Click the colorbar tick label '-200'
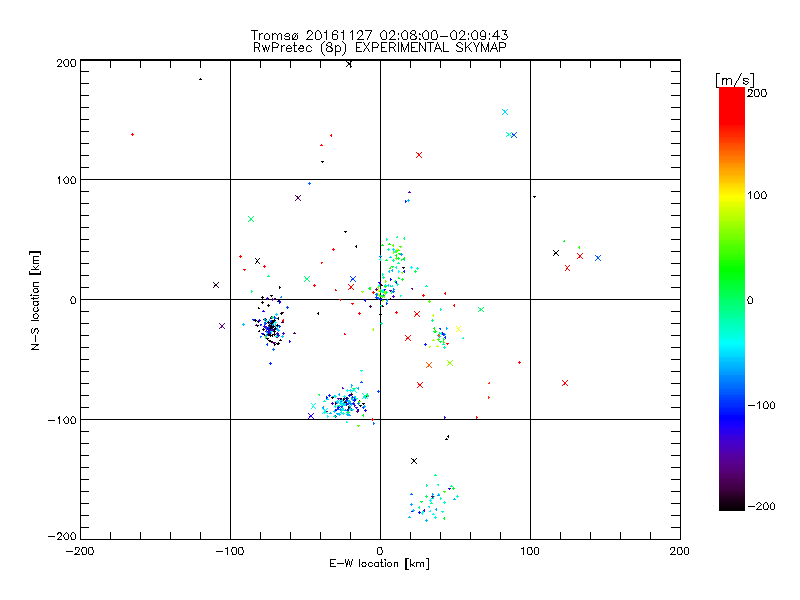The width and height of the screenshot is (800, 600). pyautogui.click(x=761, y=506)
